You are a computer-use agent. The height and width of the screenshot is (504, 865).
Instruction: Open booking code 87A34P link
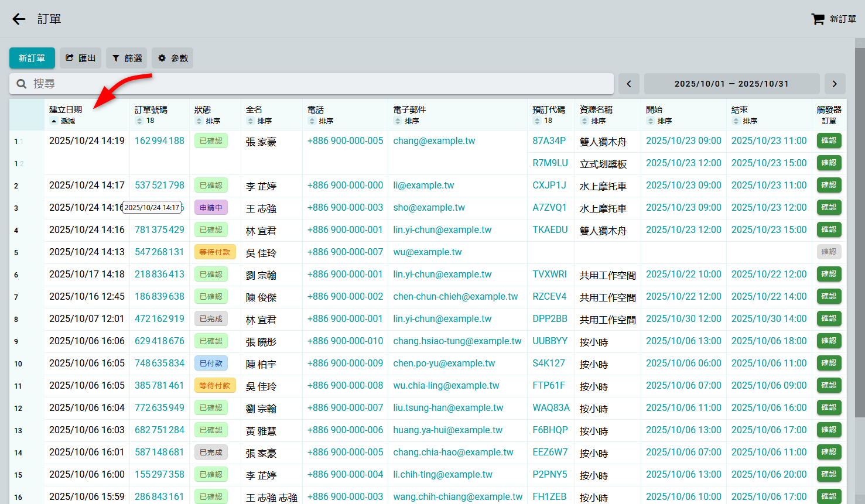tap(549, 140)
